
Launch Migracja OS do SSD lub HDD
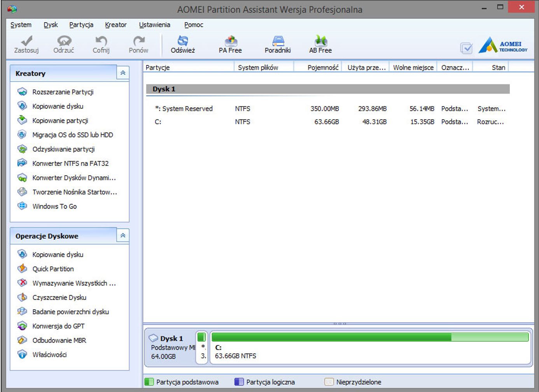coord(72,135)
